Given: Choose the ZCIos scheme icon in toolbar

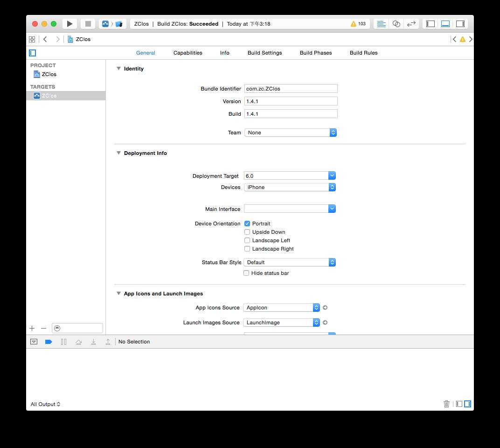Looking at the screenshot, I should (105, 24).
